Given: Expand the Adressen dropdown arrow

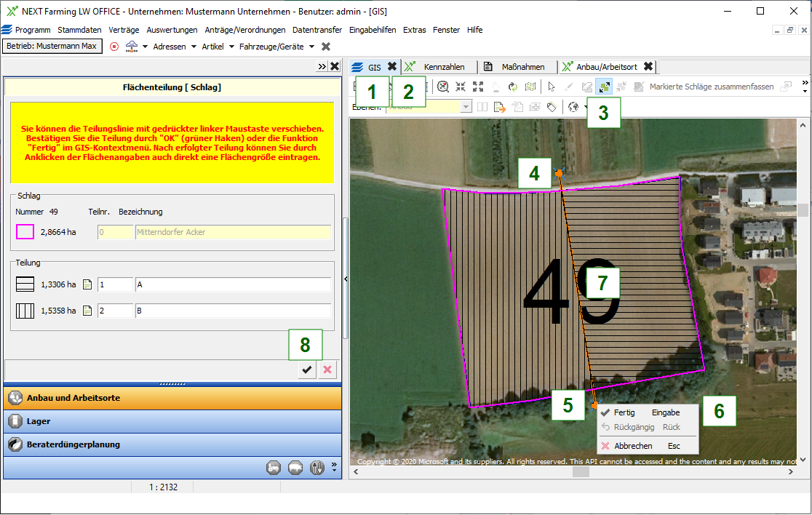Looking at the screenshot, I should pyautogui.click(x=194, y=47).
